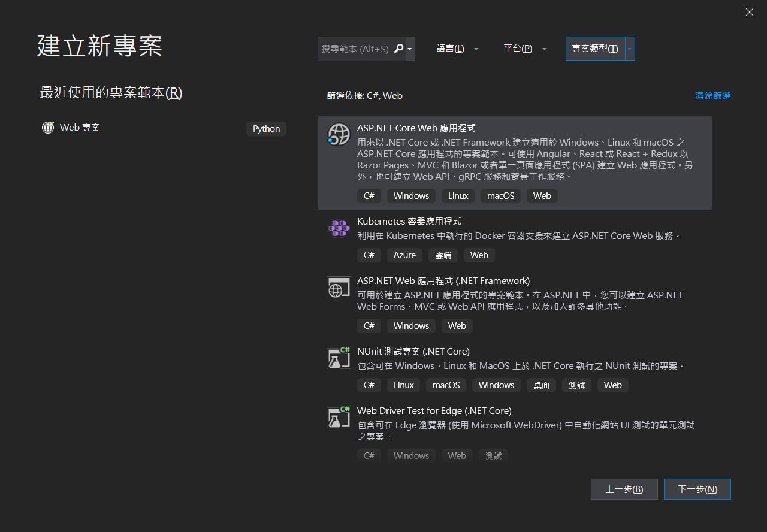This screenshot has width=767, height=532.
Task: Click the 清除篩選 clear filters link
Action: 712,95
